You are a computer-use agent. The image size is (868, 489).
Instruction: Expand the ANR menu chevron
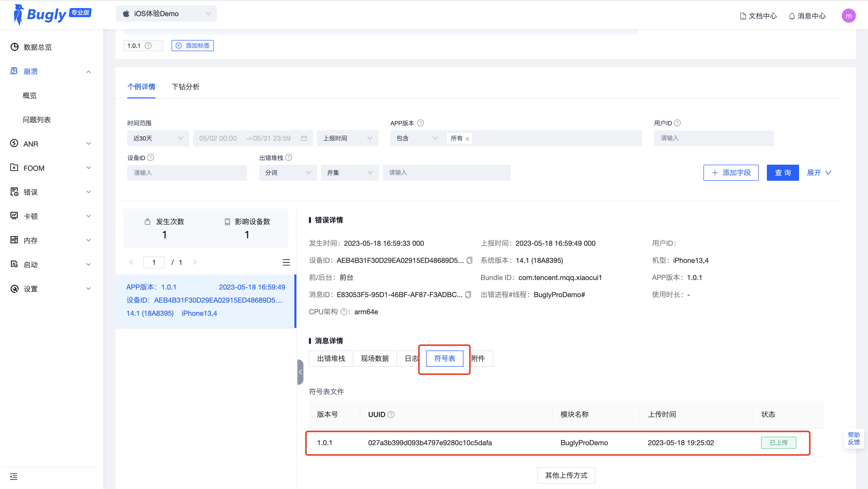pyautogui.click(x=89, y=144)
